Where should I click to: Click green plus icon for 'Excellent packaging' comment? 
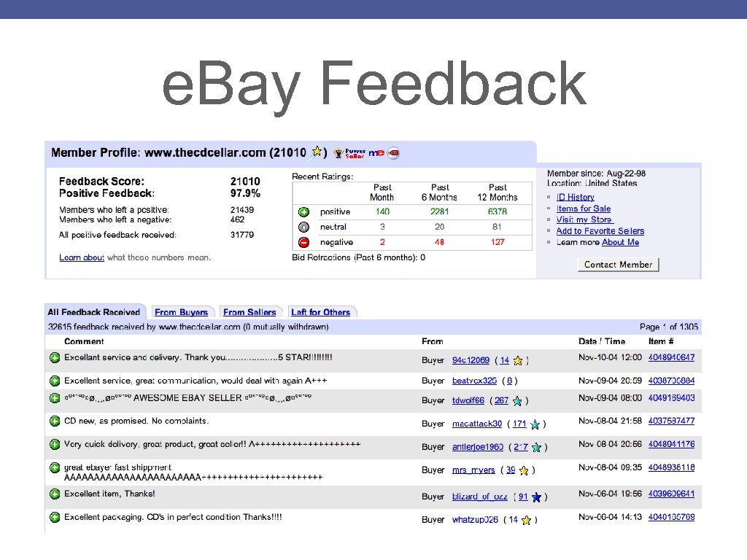(55, 517)
